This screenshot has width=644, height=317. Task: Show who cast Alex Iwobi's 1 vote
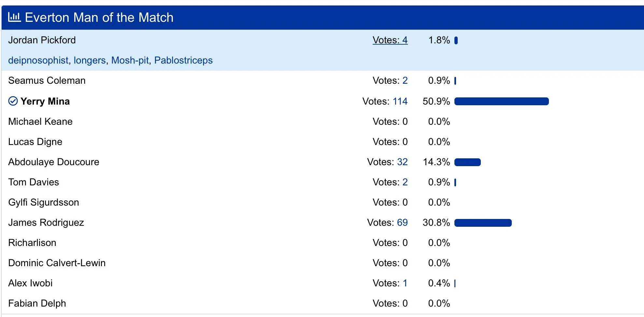point(405,283)
